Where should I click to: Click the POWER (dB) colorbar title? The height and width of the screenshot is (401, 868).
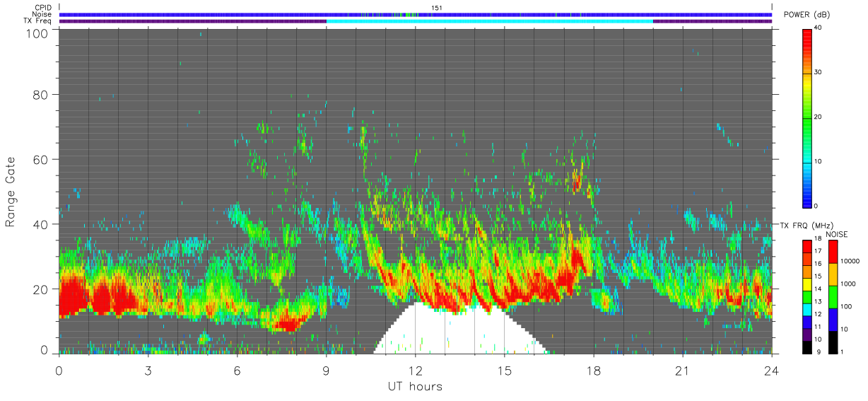coord(807,15)
